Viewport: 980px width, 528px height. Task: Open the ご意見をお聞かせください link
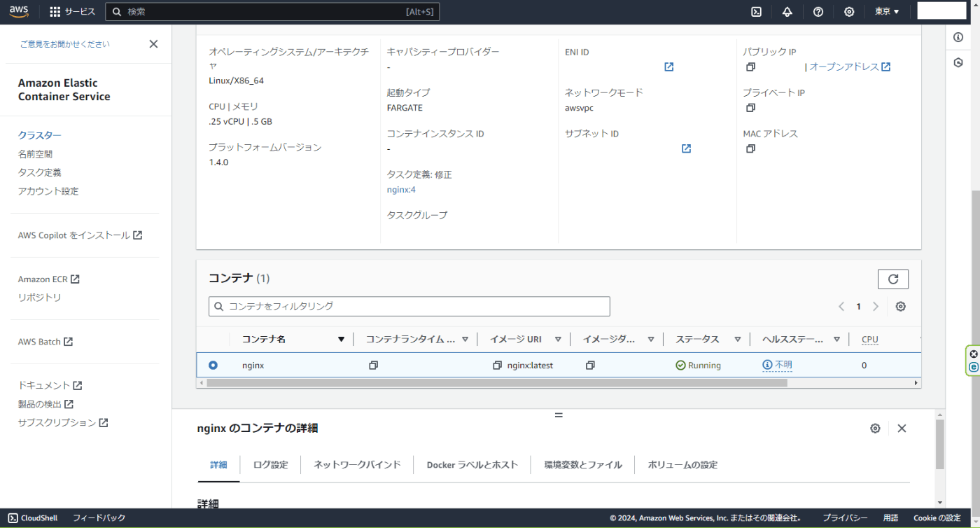(64, 44)
